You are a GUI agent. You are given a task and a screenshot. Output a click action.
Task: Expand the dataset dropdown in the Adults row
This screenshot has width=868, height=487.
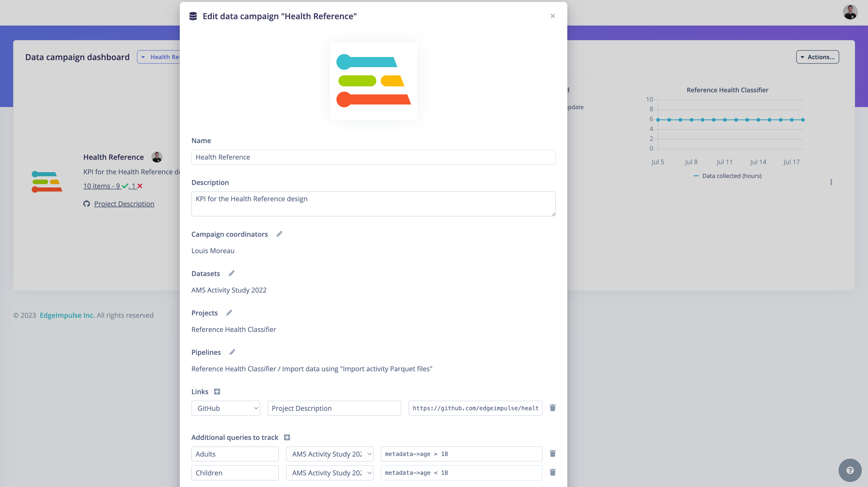pyautogui.click(x=330, y=454)
